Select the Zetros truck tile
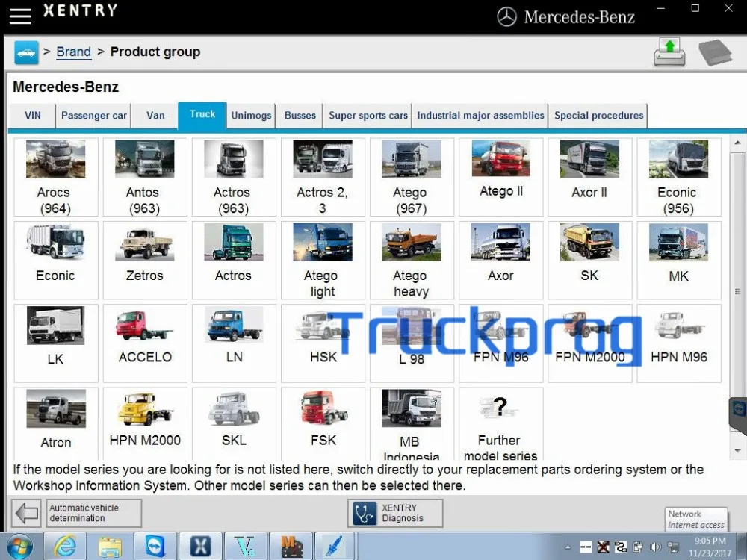This screenshot has width=747, height=560. [x=145, y=260]
